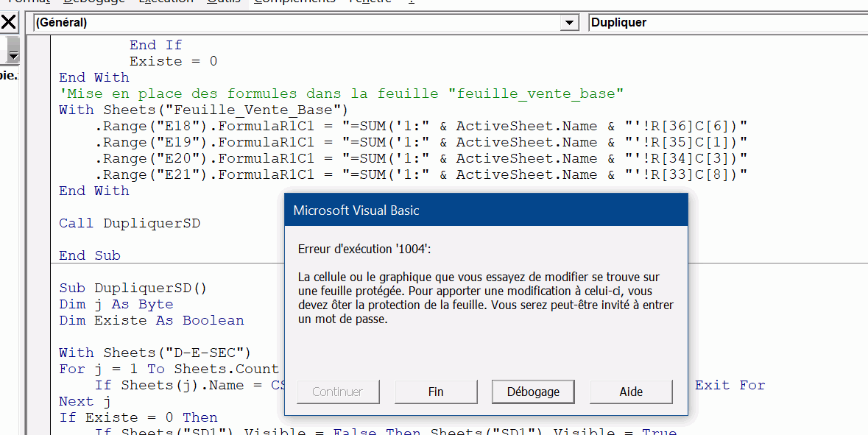868x435 pixels.
Task: Open the Fenêtre menu
Action: [370, 1]
